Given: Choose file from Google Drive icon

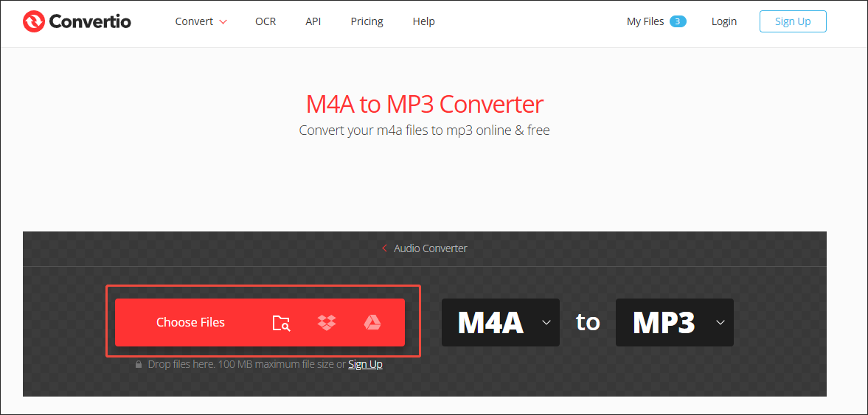Looking at the screenshot, I should [372, 323].
